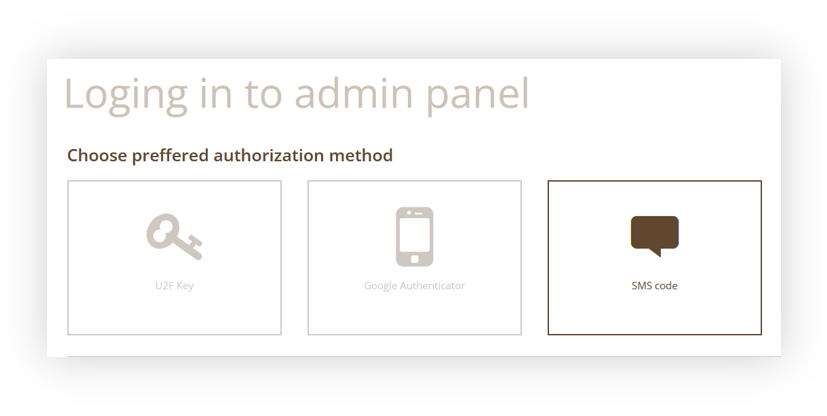The width and height of the screenshot is (827, 416).
Task: Click the SMS speech bubble icon
Action: click(x=655, y=236)
